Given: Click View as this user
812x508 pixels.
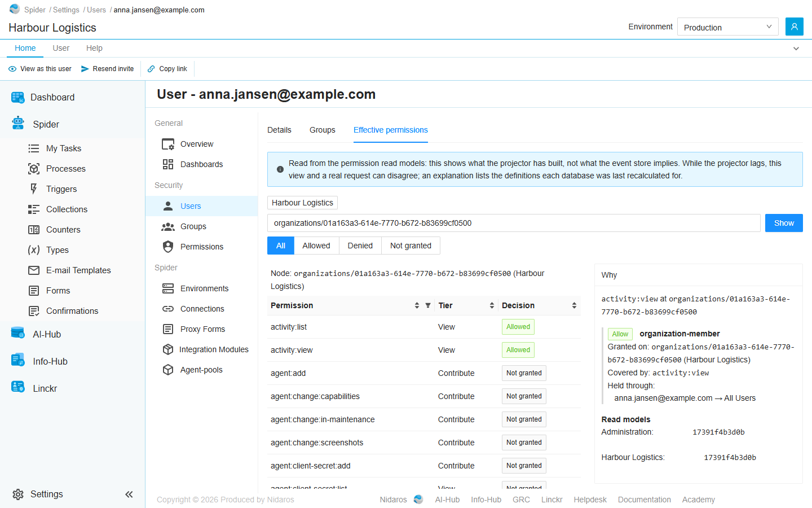Looking at the screenshot, I should [x=40, y=69].
